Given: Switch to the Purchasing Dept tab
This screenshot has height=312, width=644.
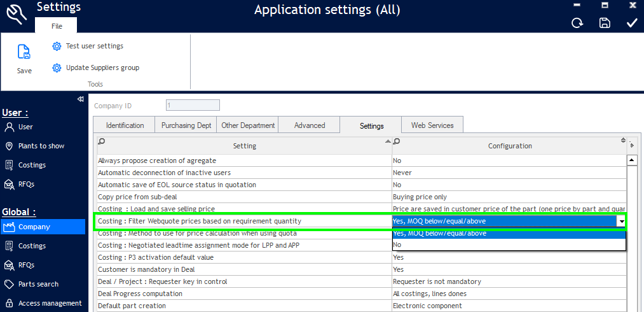Looking at the screenshot, I should pyautogui.click(x=186, y=125).
